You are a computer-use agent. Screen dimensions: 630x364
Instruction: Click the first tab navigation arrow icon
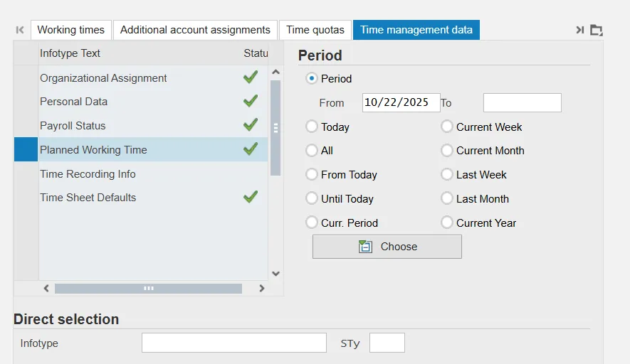tap(20, 30)
